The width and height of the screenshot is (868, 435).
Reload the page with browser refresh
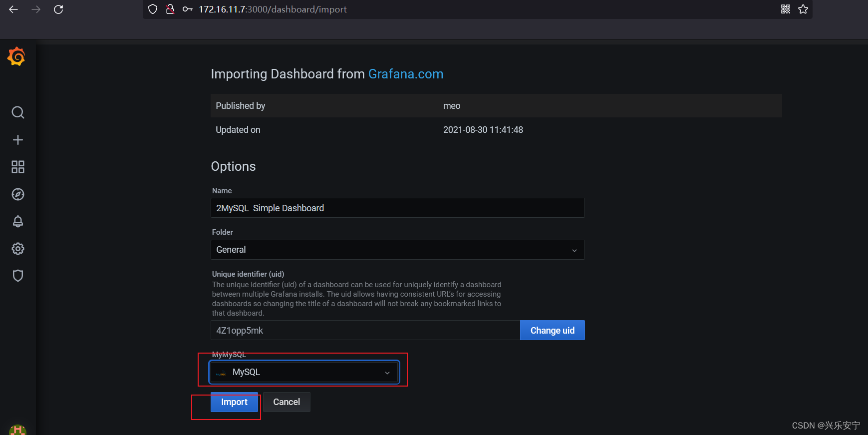(58, 9)
